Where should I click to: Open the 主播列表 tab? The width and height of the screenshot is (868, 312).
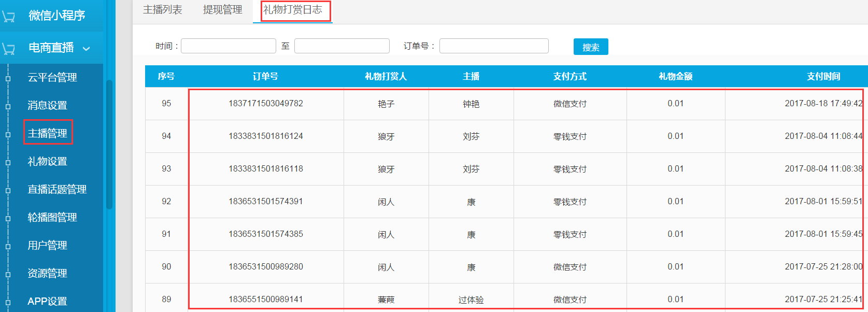[162, 10]
